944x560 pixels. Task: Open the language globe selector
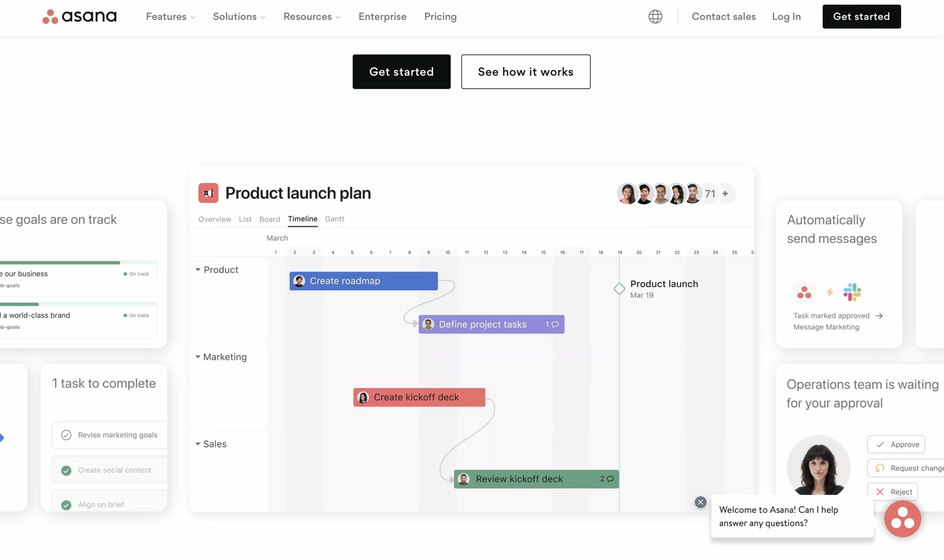tap(655, 17)
